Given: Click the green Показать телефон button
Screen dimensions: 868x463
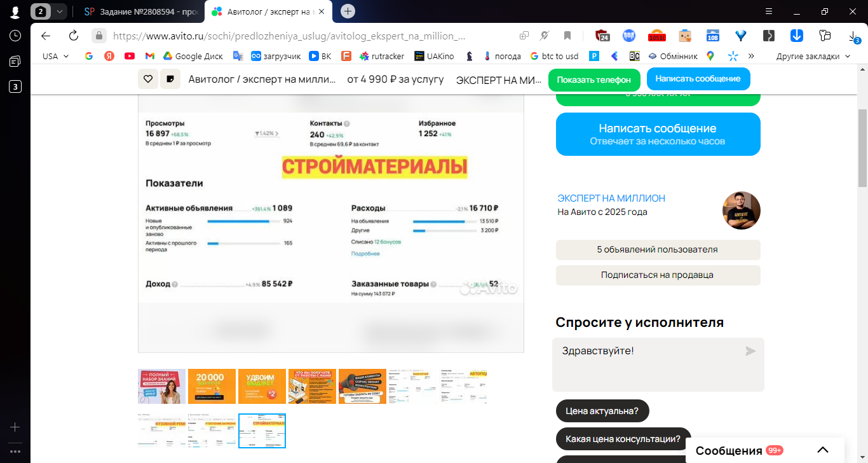Looking at the screenshot, I should click(593, 79).
